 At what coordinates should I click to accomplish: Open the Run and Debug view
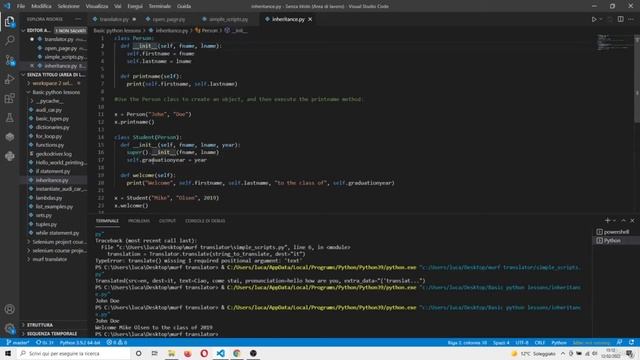pos(9,79)
